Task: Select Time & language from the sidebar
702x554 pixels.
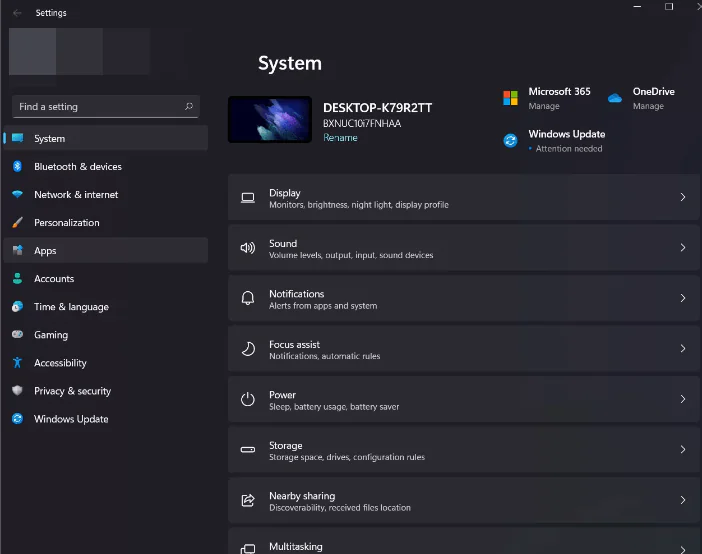Action: click(x=71, y=307)
